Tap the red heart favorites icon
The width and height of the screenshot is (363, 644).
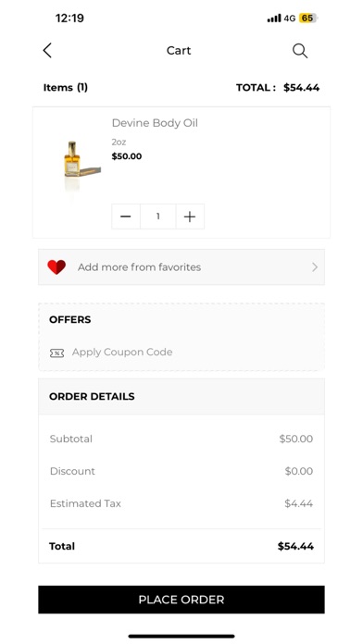(x=56, y=267)
